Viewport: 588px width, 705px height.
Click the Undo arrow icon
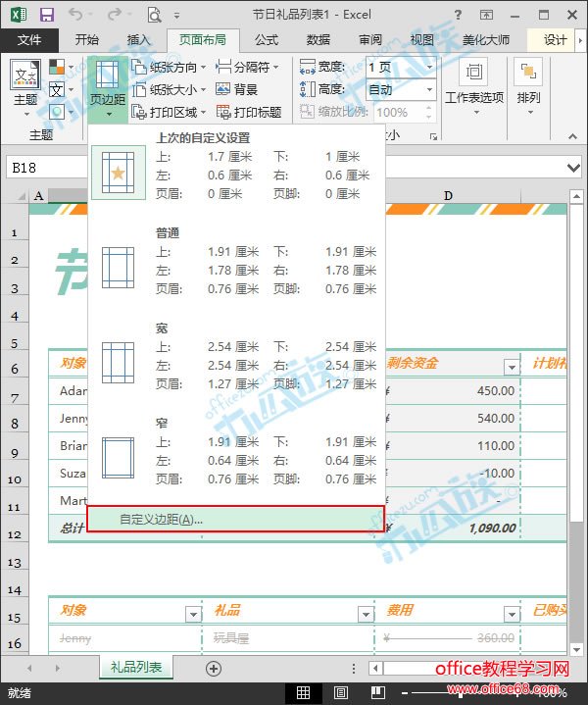75,15
